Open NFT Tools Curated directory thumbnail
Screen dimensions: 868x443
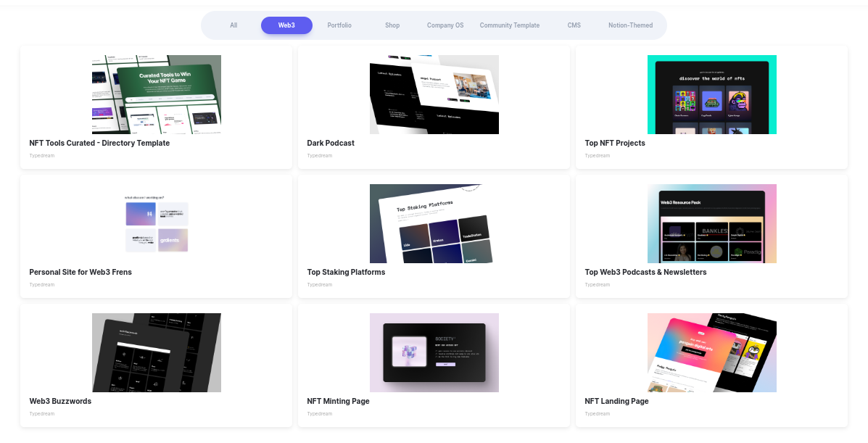[157, 95]
